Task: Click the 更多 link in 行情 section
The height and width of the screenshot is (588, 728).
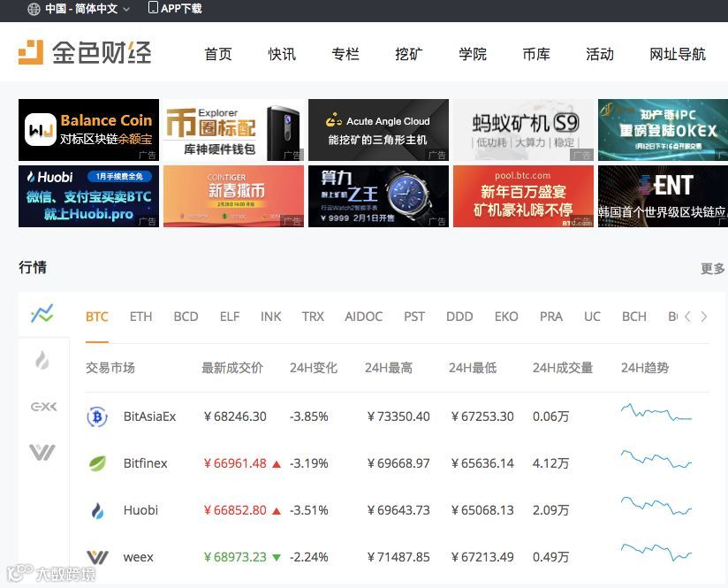Action: tap(713, 269)
